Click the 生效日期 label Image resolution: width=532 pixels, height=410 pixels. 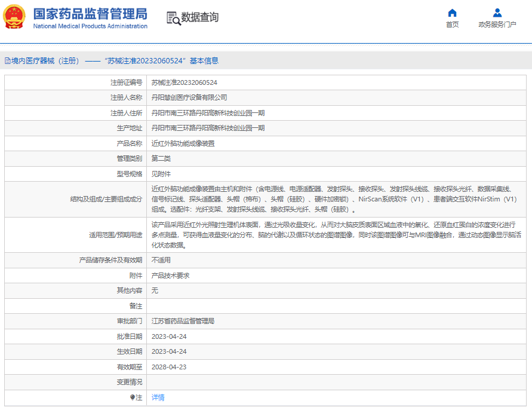click(129, 351)
